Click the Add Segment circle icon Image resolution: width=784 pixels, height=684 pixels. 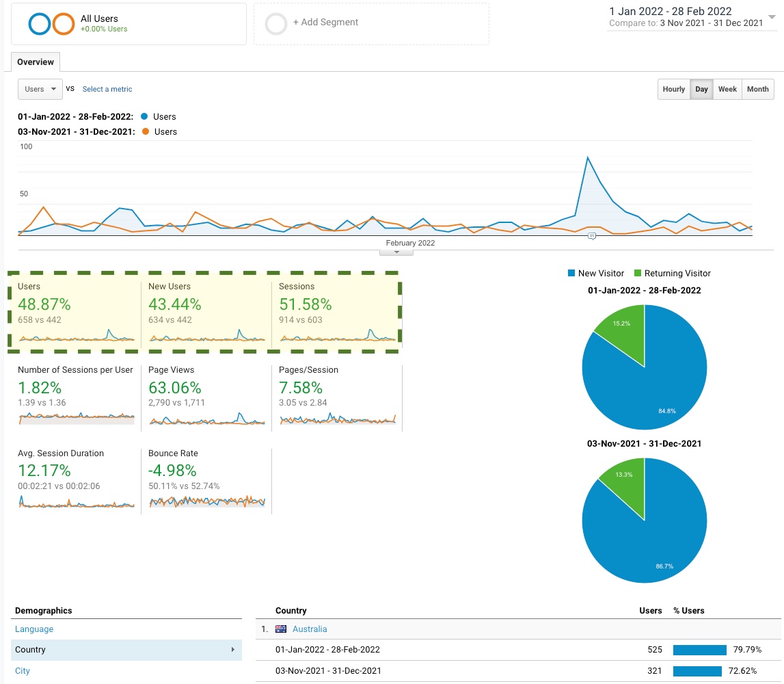276,23
